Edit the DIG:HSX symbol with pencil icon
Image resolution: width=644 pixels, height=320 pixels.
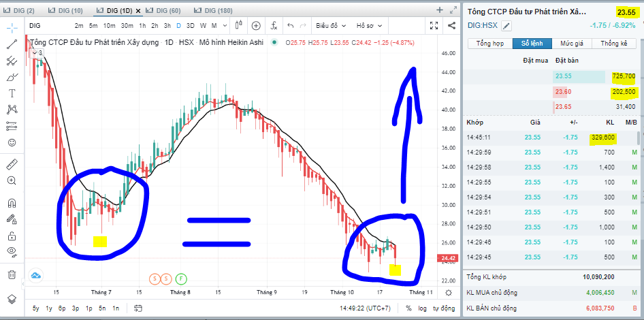click(x=506, y=27)
